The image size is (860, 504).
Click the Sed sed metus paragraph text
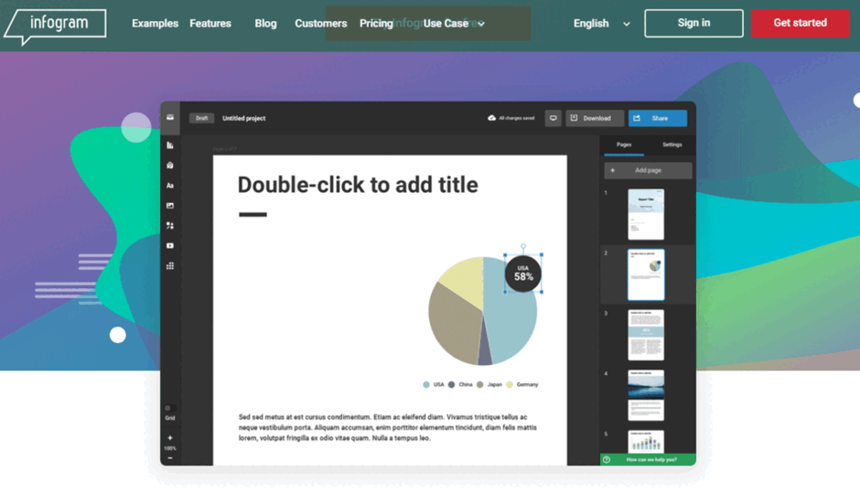click(388, 427)
